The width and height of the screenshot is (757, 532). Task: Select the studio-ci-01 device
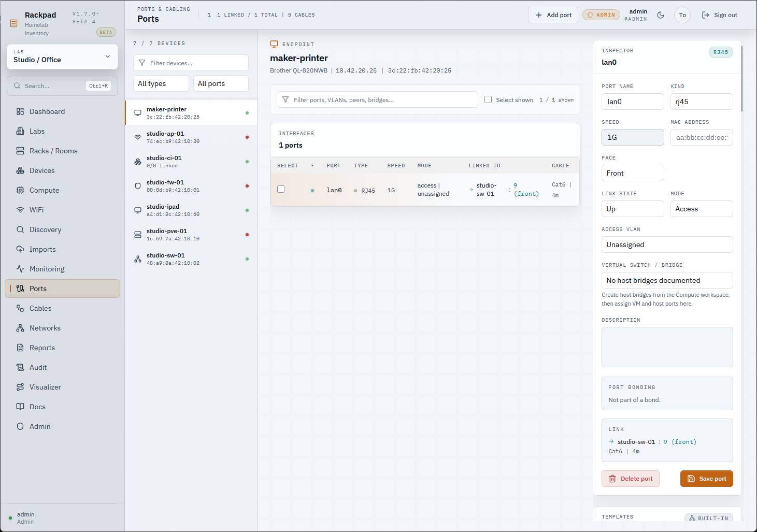(x=191, y=161)
